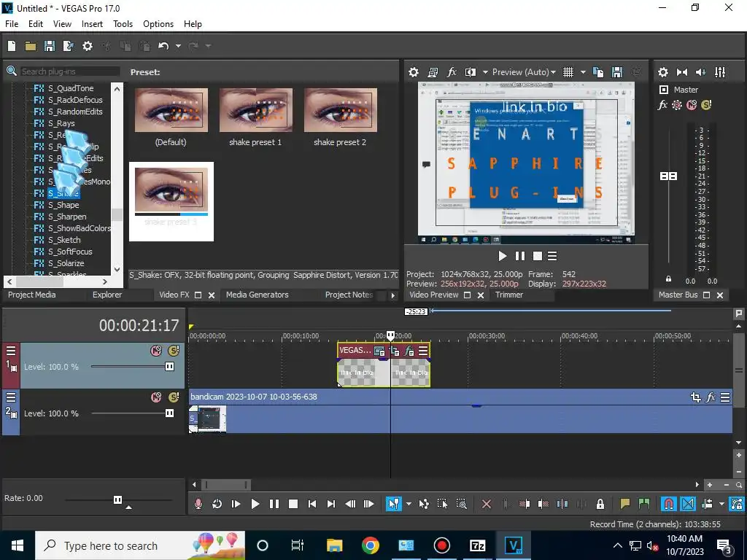Open the Options menu
The width and height of the screenshot is (747, 560).
(x=158, y=24)
